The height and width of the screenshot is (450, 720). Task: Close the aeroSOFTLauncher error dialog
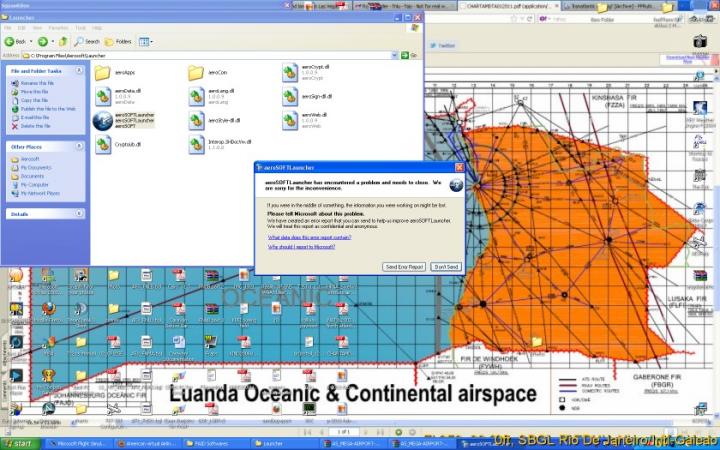459,168
